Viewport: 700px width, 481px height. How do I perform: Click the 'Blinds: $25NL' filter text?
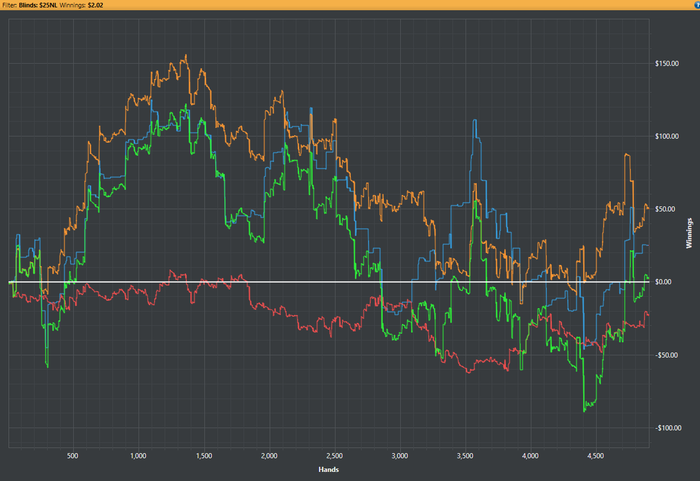pyautogui.click(x=38, y=5)
